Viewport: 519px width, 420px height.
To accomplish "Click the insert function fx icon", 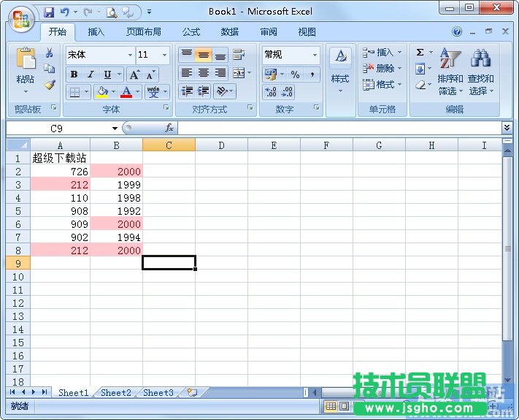I will [169, 128].
